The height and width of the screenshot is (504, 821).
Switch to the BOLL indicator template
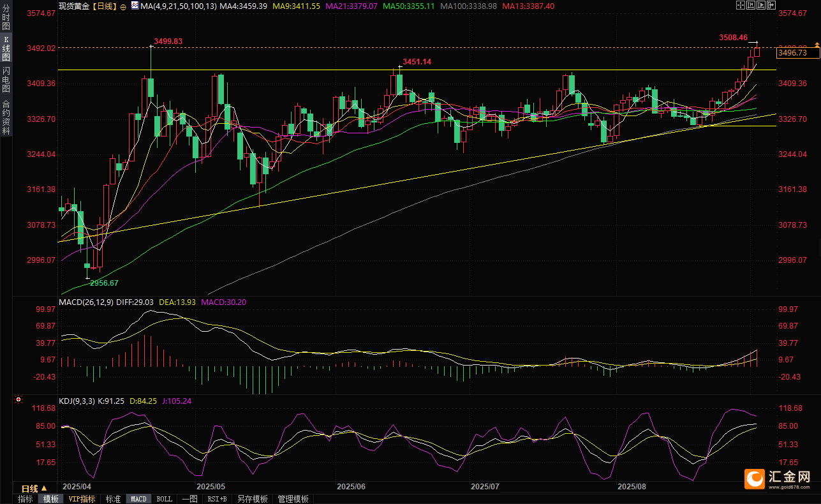[x=164, y=499]
